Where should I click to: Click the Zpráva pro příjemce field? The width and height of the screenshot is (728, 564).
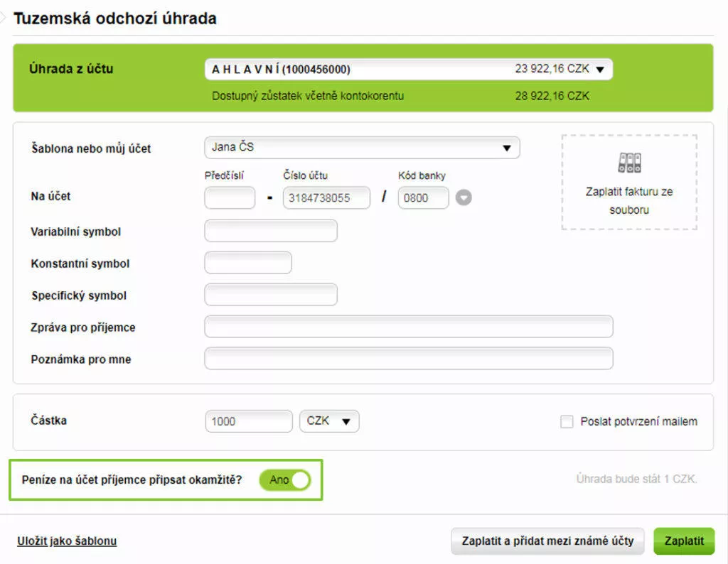pyautogui.click(x=408, y=327)
